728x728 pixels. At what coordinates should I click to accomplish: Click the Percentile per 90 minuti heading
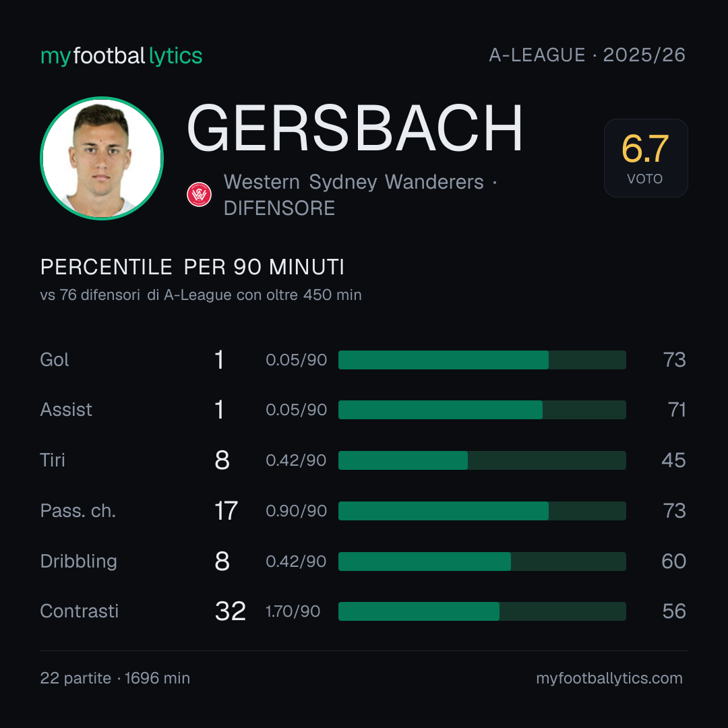192,267
